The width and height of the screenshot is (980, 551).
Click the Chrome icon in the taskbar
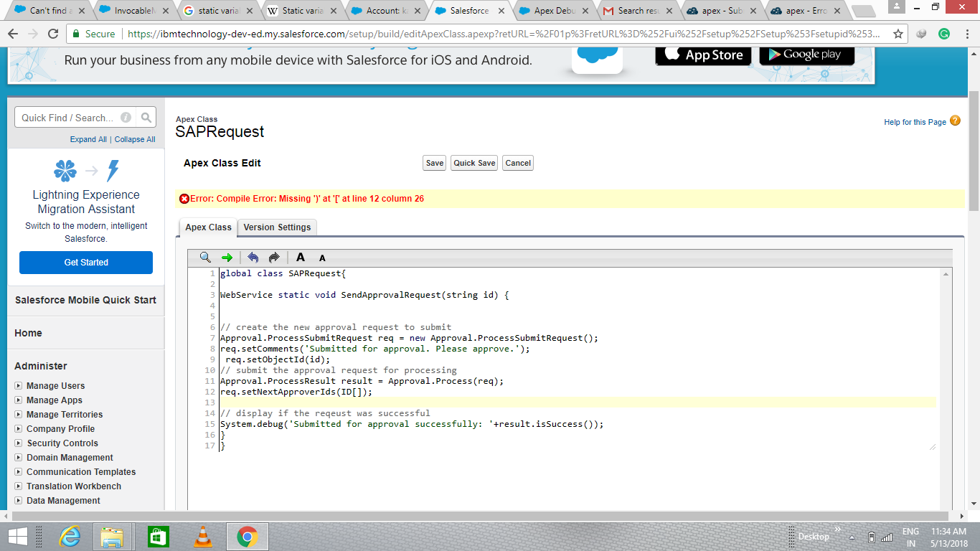pyautogui.click(x=248, y=537)
